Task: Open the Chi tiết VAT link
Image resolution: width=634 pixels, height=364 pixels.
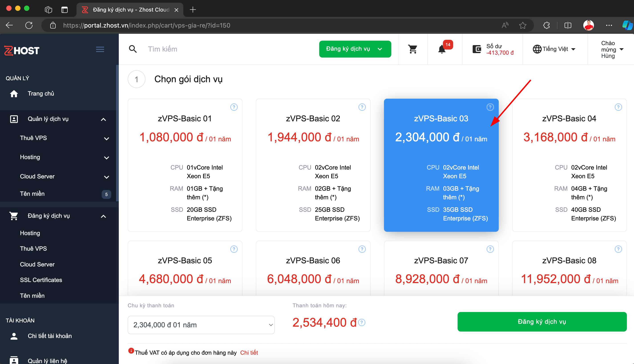Action: 249,352
